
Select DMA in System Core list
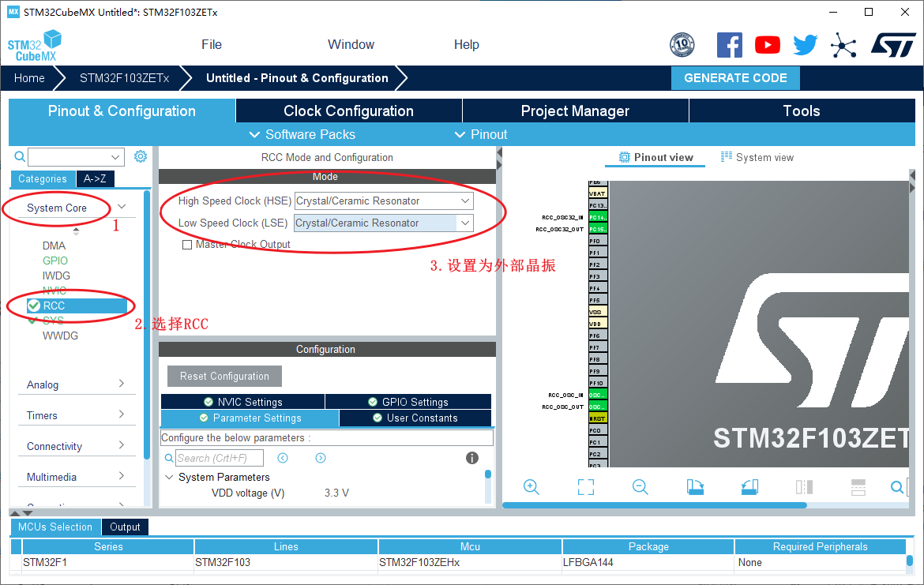pos(54,246)
